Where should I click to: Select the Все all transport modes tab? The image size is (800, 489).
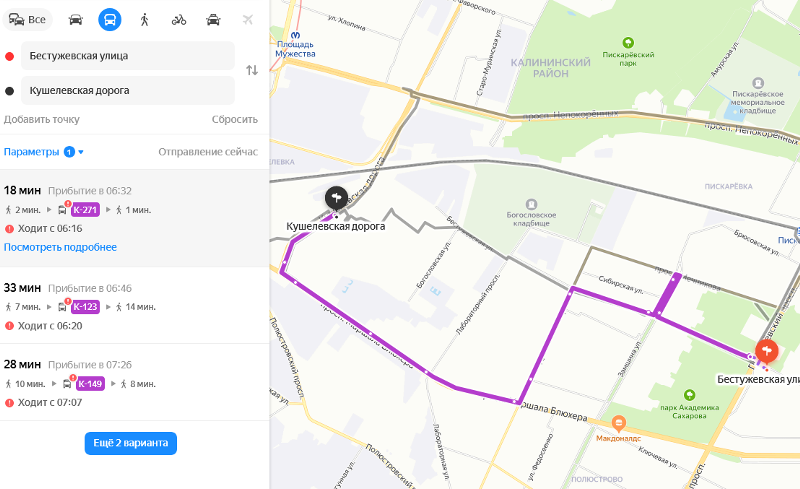click(x=28, y=20)
